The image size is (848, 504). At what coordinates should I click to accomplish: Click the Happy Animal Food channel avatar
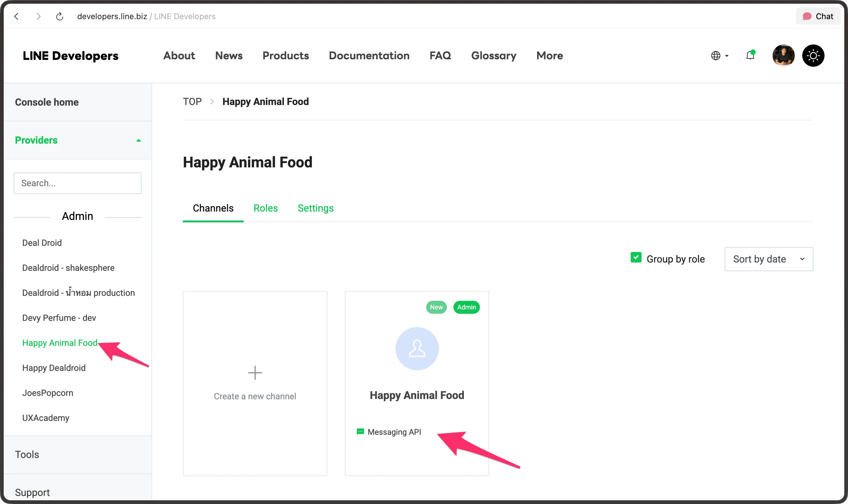point(416,348)
